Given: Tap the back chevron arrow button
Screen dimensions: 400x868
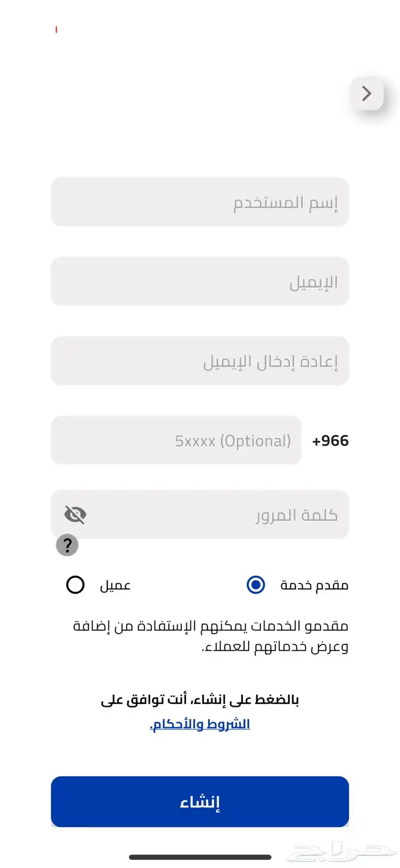Looking at the screenshot, I should (x=367, y=93).
